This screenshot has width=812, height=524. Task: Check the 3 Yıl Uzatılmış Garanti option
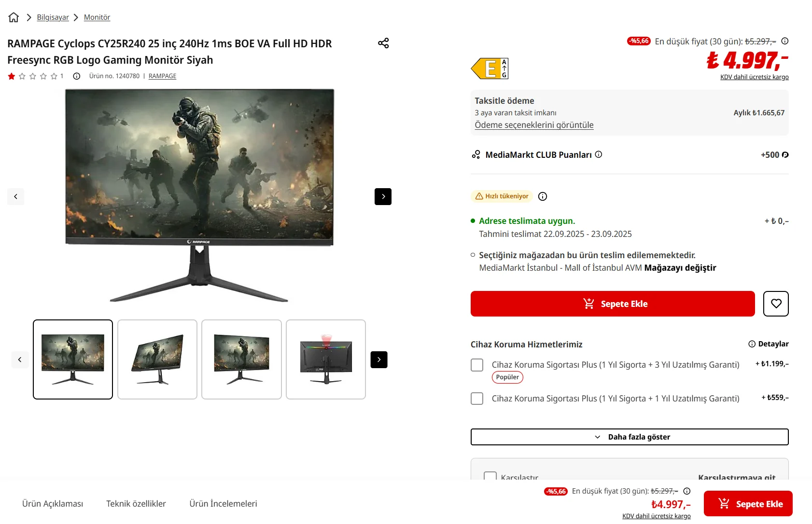pos(477,365)
